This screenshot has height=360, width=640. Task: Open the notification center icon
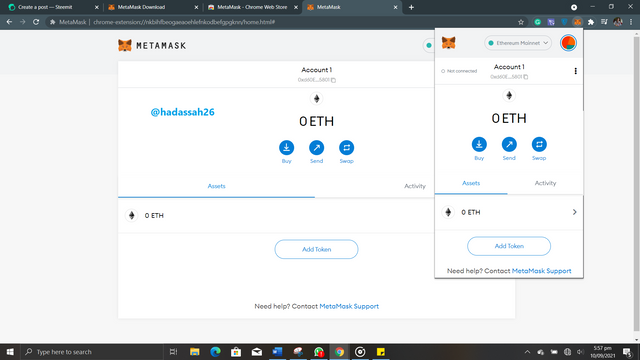(628, 351)
